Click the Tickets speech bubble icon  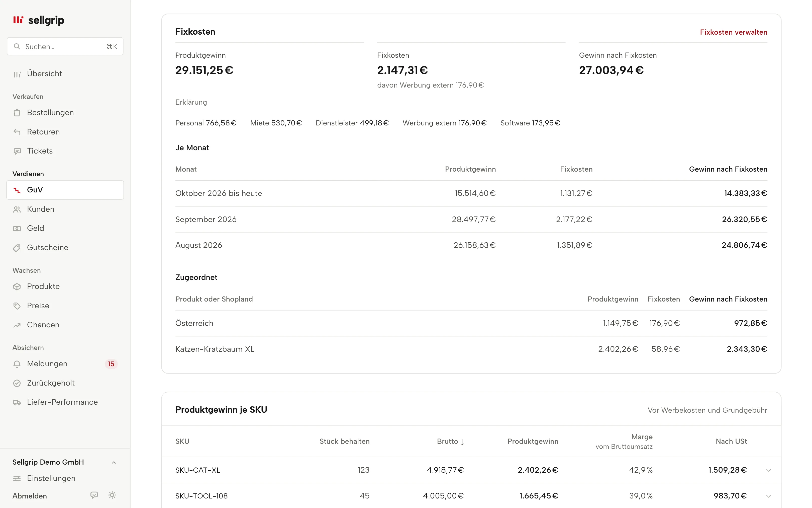point(17,151)
